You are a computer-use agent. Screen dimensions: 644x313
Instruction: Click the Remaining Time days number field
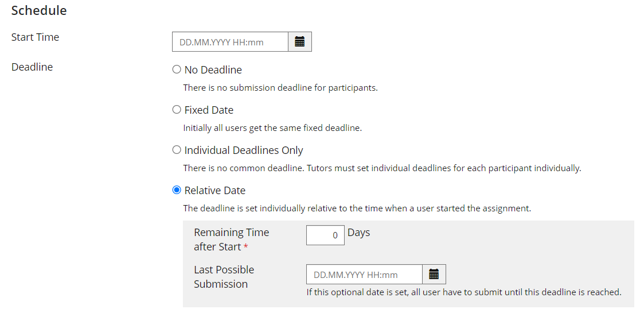325,235
